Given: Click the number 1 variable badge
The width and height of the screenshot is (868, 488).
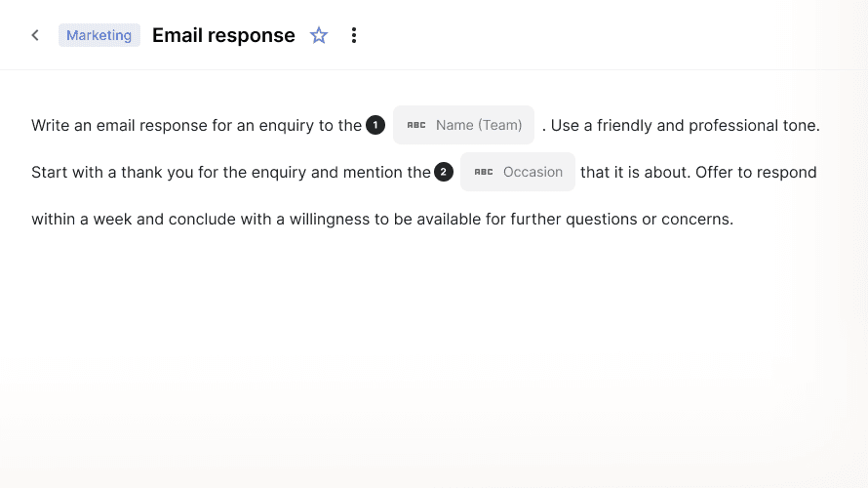Looking at the screenshot, I should [375, 125].
